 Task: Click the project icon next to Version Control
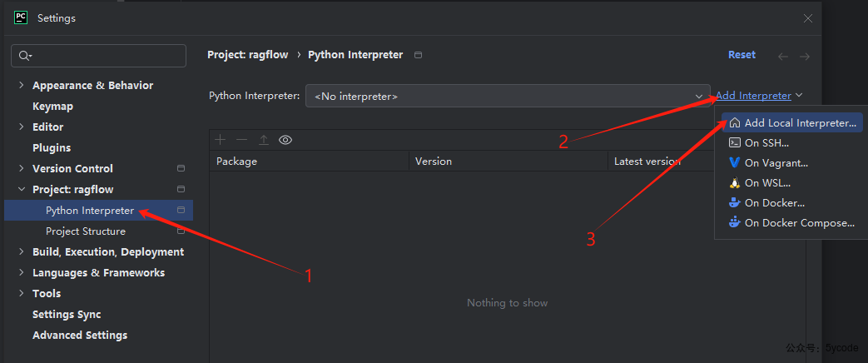tap(181, 168)
